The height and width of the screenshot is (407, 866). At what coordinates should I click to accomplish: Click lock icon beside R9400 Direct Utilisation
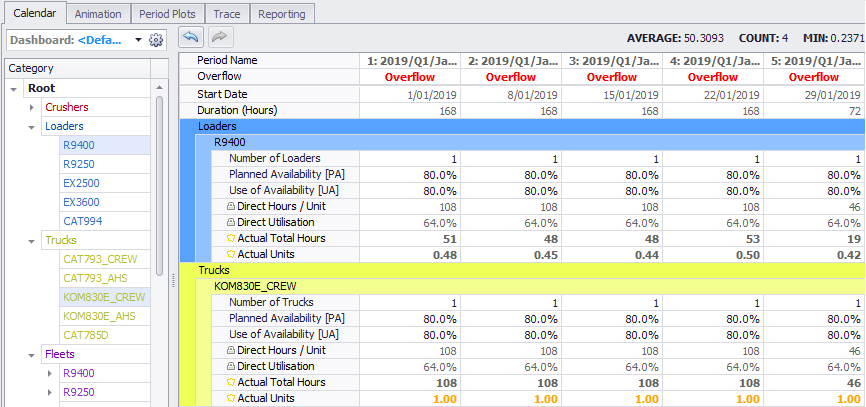point(230,222)
